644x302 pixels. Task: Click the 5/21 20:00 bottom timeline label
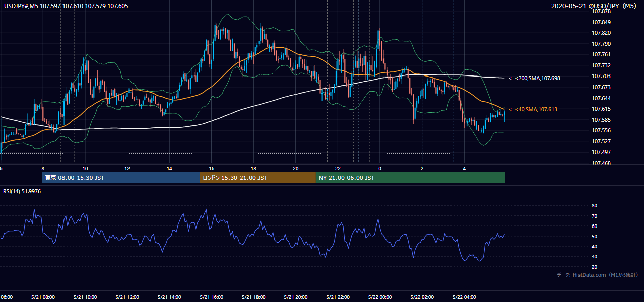(295, 297)
